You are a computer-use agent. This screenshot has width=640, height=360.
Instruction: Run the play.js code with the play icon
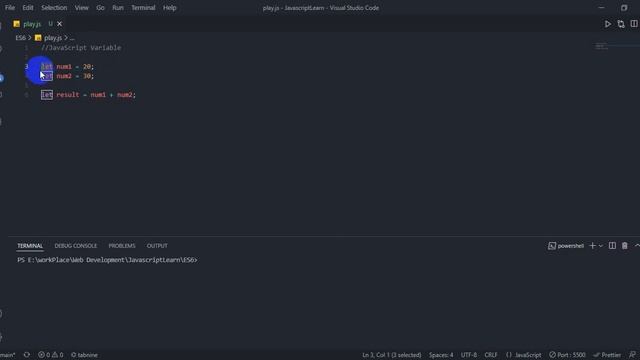pyautogui.click(x=608, y=24)
